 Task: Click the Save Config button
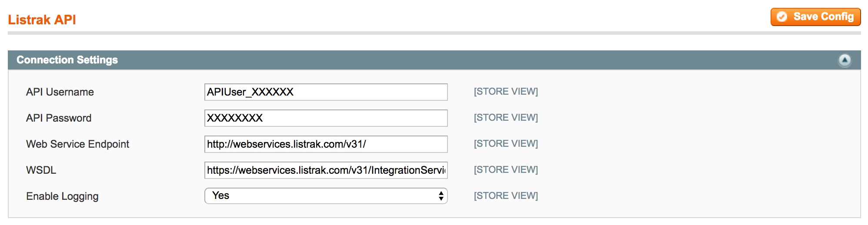(815, 17)
